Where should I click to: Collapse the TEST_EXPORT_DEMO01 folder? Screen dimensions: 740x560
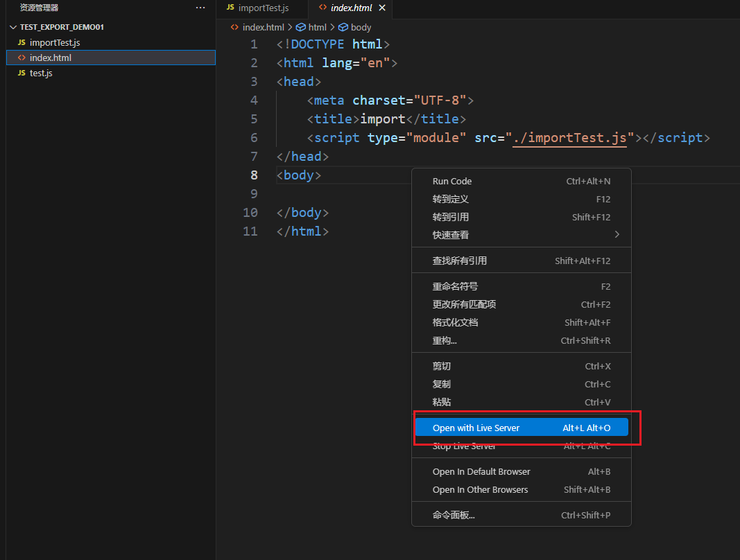pyautogui.click(x=13, y=27)
